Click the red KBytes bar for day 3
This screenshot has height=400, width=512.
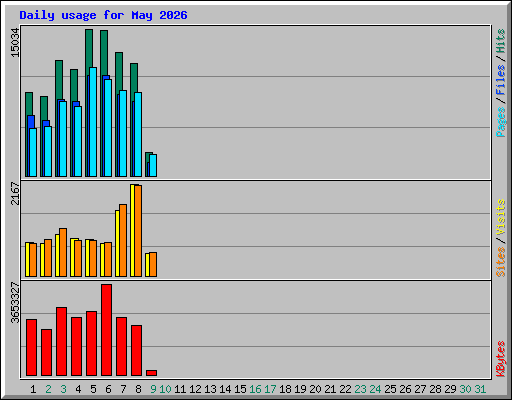(x=61, y=342)
